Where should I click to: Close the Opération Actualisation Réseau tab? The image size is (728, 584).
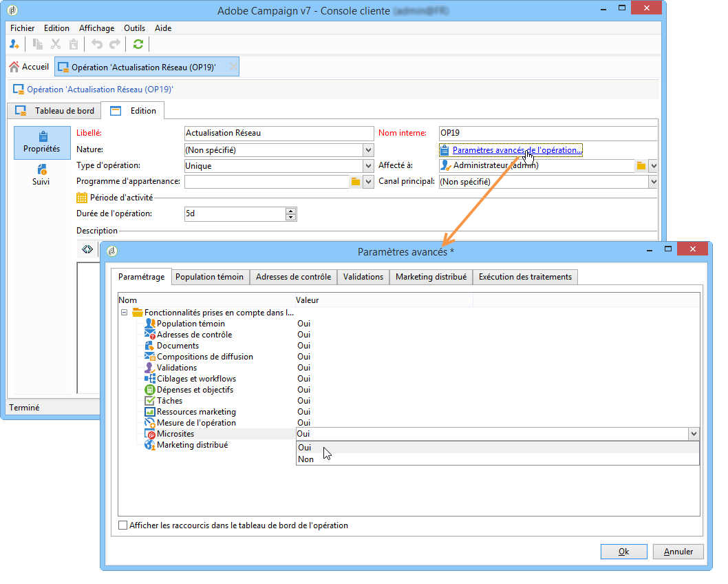click(233, 67)
